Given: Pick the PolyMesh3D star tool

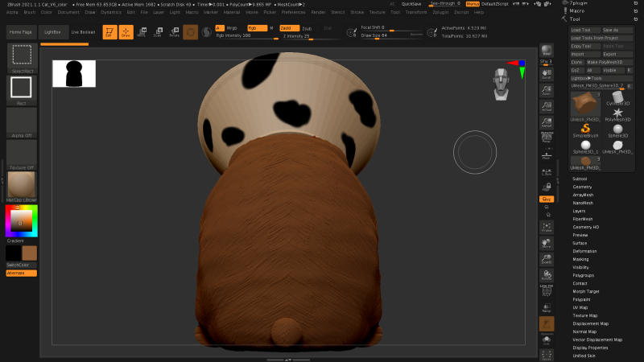Looking at the screenshot, I should point(618,113).
